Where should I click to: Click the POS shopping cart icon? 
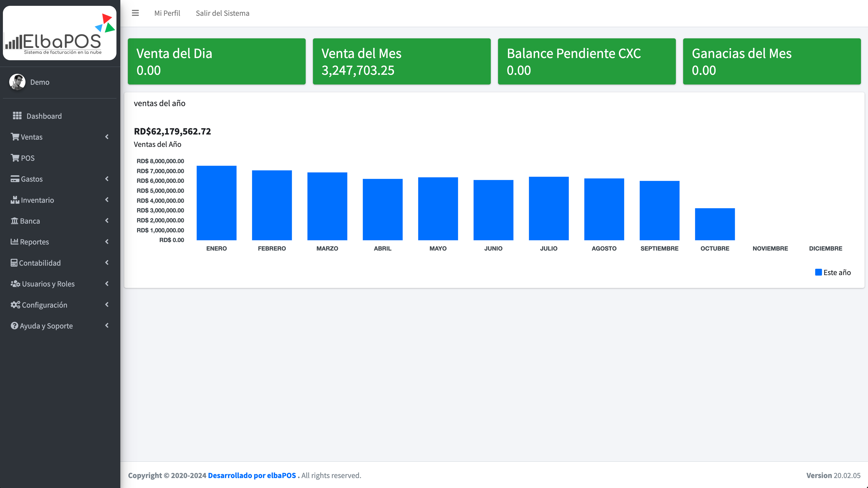(x=15, y=158)
